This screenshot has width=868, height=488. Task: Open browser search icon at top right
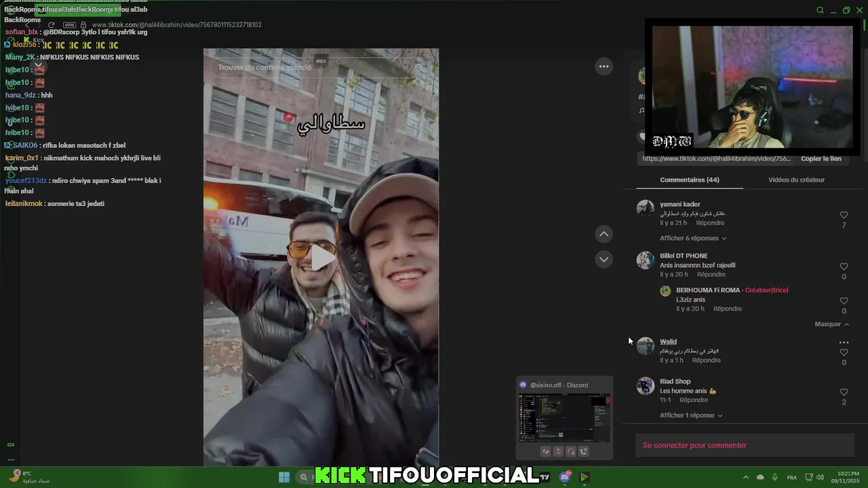(820, 10)
